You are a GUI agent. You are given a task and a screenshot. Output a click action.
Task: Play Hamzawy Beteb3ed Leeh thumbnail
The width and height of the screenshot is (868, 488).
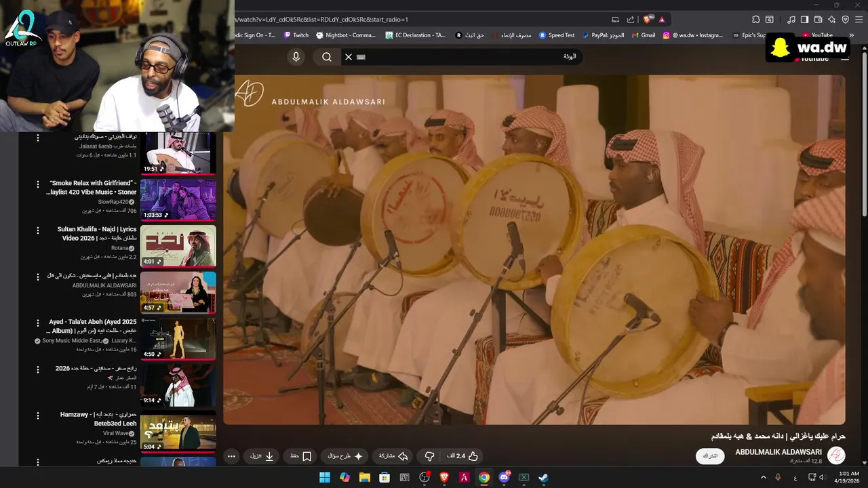pyautogui.click(x=178, y=431)
